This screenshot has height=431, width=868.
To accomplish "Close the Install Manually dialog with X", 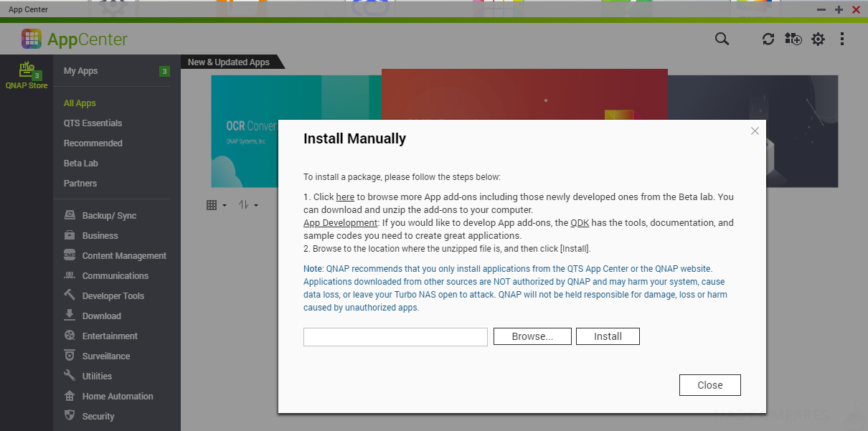I will [x=755, y=131].
